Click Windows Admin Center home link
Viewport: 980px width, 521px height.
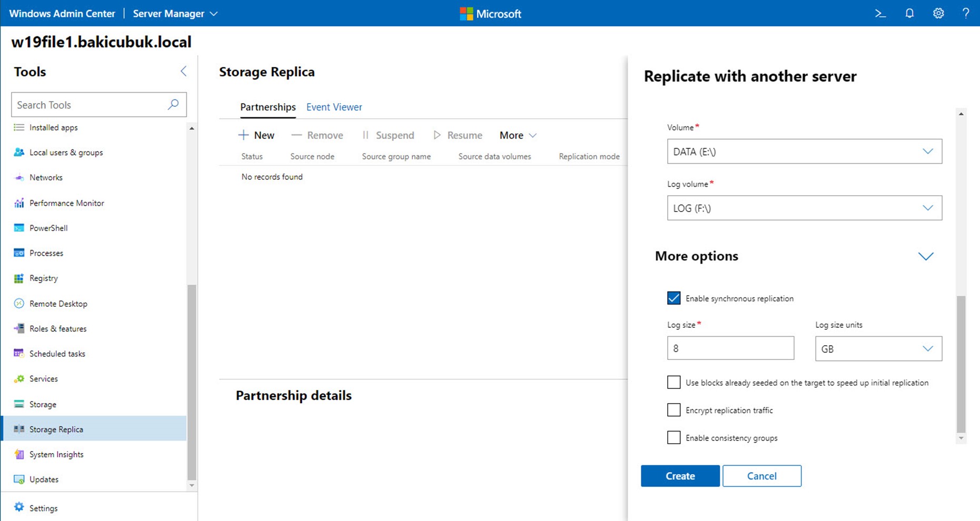click(x=62, y=14)
